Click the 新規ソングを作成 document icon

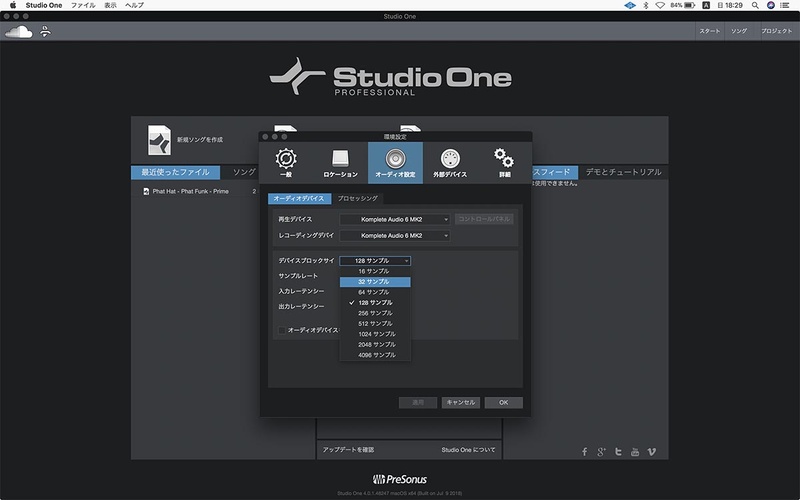point(159,140)
